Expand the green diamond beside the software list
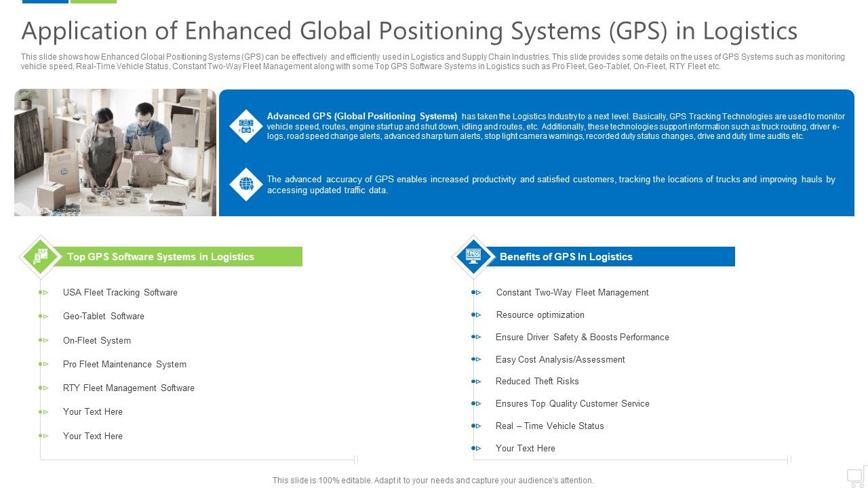This screenshot has height=488, width=868. coord(40,258)
